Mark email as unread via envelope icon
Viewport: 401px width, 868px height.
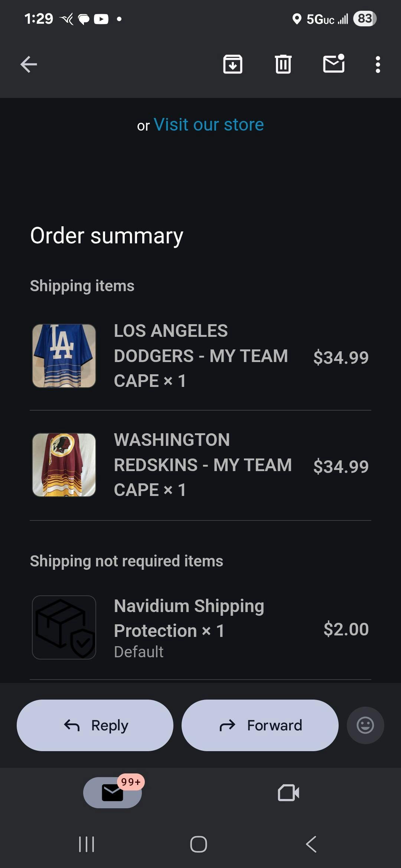pyautogui.click(x=334, y=64)
